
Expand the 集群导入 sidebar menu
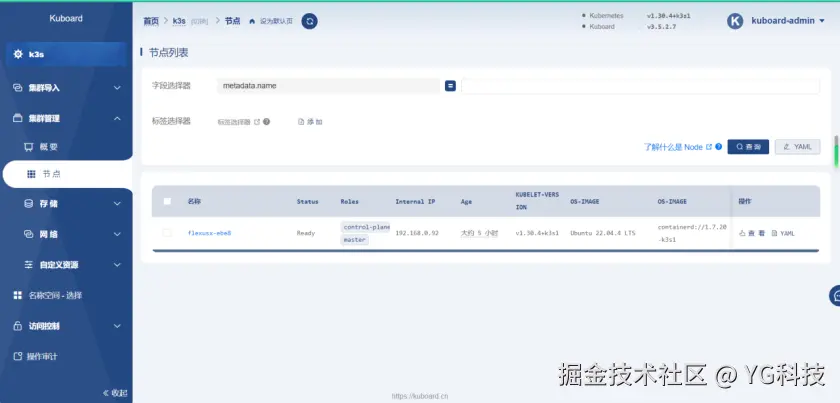(117, 87)
